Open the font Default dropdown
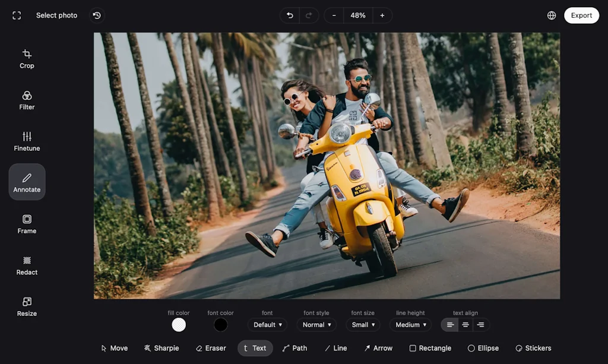The height and width of the screenshot is (364, 608). (x=267, y=325)
